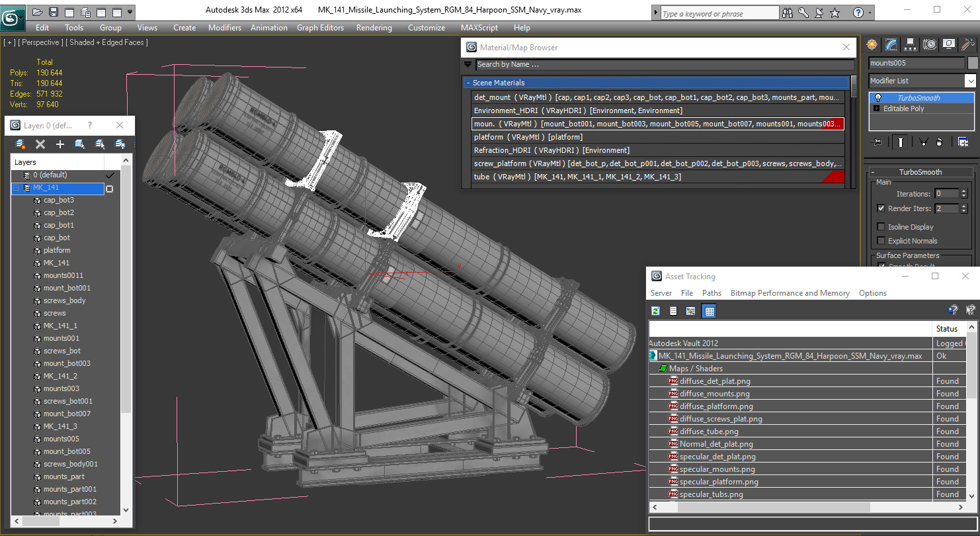Open the Hierarchy command panel tab
The width and height of the screenshot is (980, 536).
(911, 44)
